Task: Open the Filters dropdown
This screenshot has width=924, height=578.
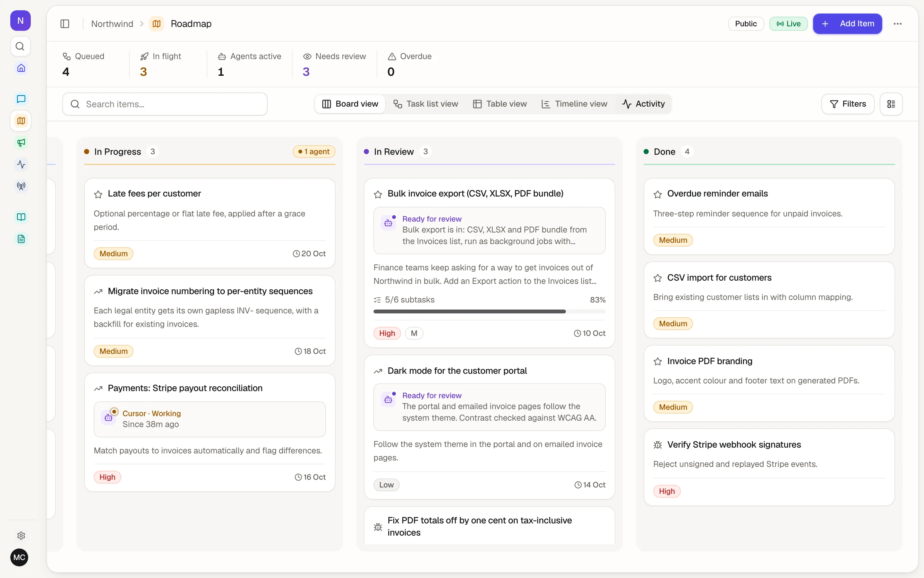Action: (x=848, y=104)
